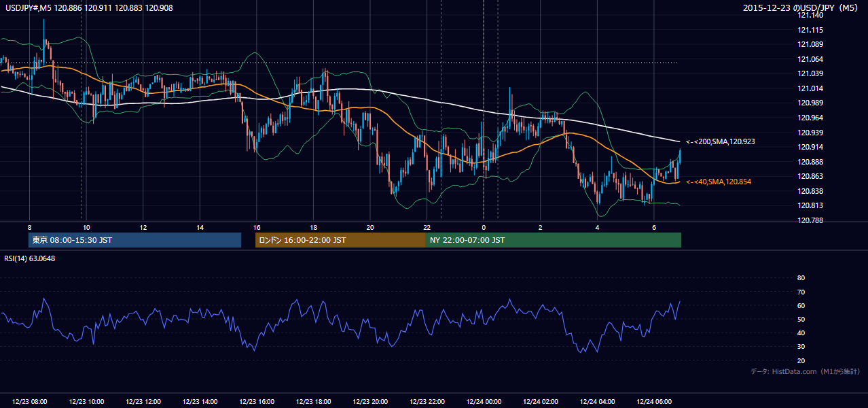Select the 200 SMA 120.923 label
868x408 pixels.
[721, 141]
